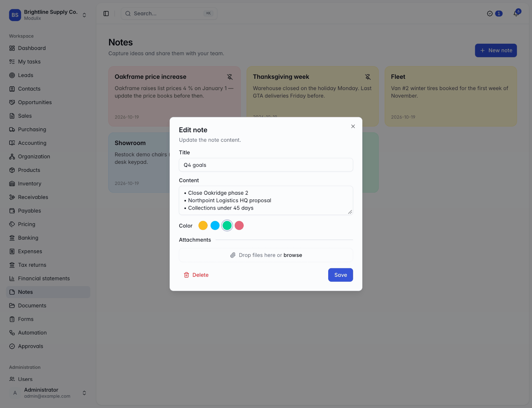Image resolution: width=532 pixels, height=408 pixels.
Task: Open the Showroom note card
Action: (x=139, y=162)
